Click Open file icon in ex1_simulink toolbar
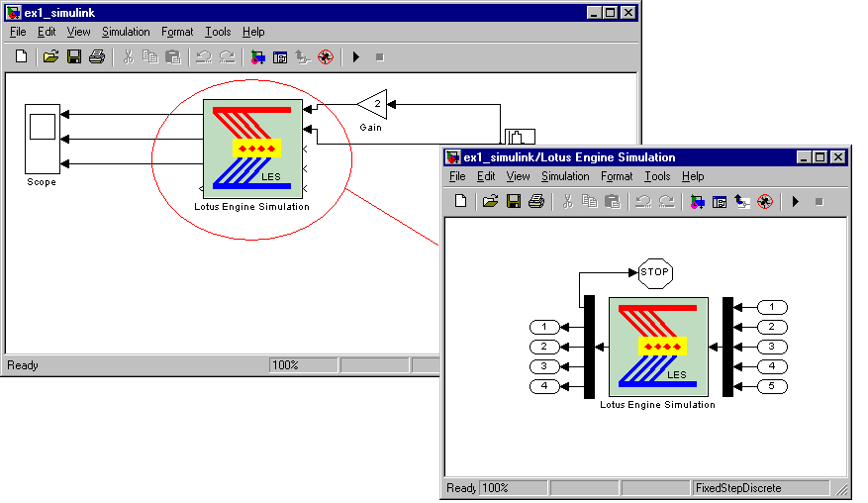The height and width of the screenshot is (503, 868). pyautogui.click(x=50, y=56)
